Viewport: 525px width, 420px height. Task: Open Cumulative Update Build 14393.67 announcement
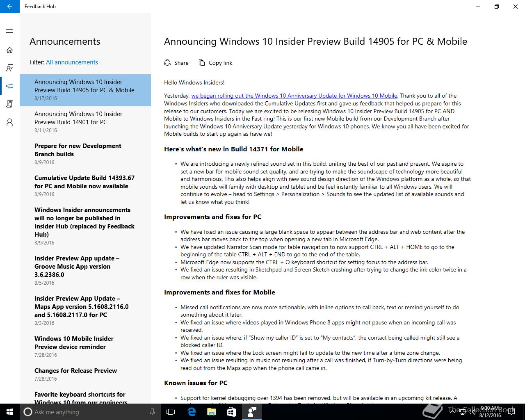[85, 186]
